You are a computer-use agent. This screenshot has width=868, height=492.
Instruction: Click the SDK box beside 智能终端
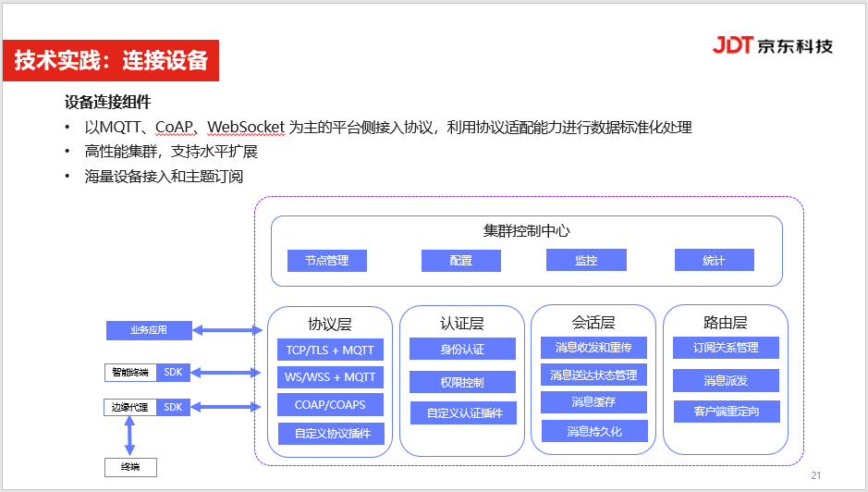click(173, 373)
